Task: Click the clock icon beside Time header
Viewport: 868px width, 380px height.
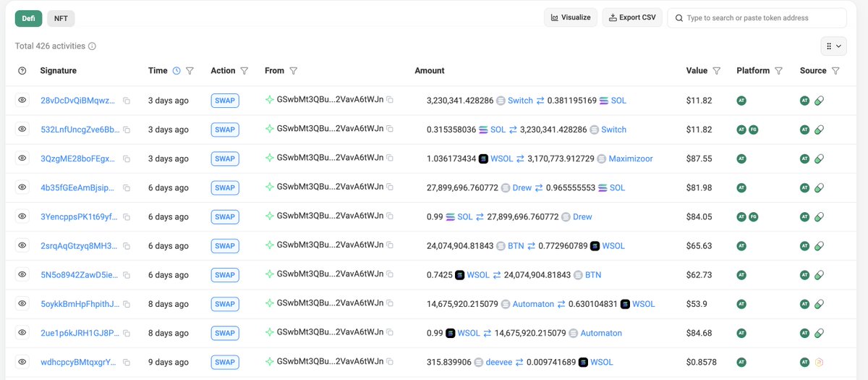Action: tap(176, 71)
